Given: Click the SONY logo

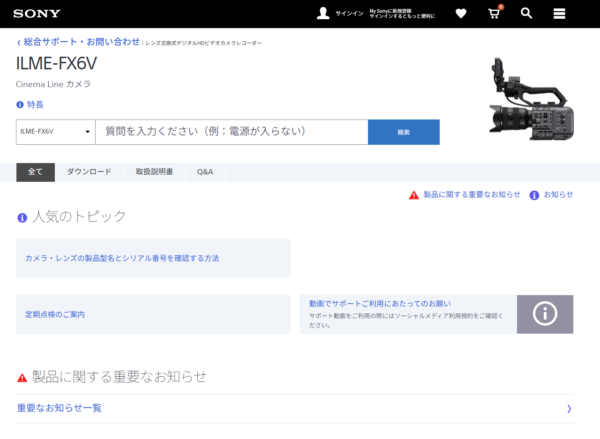Looking at the screenshot, I should tap(37, 14).
